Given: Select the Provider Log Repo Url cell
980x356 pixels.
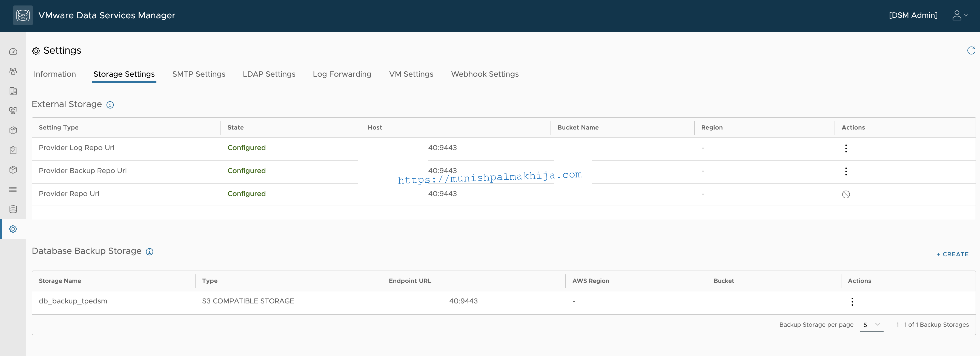Looking at the screenshot, I should [x=76, y=148].
